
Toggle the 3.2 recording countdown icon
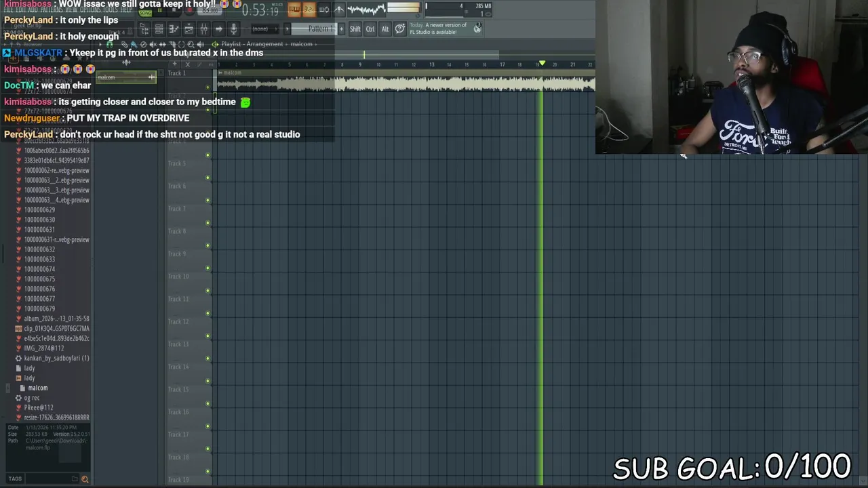tap(309, 9)
